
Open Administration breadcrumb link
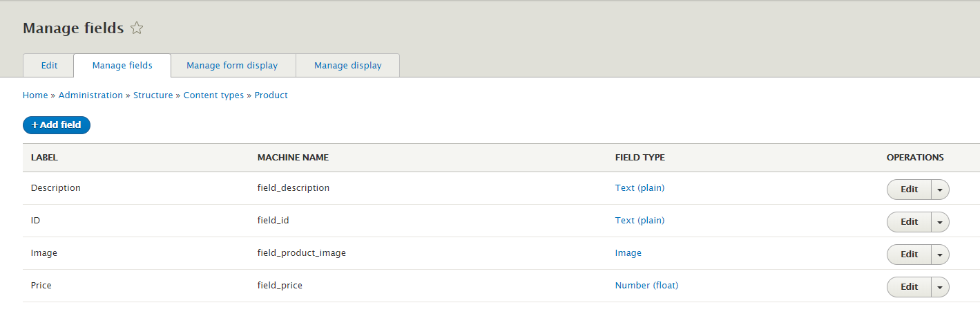[90, 95]
